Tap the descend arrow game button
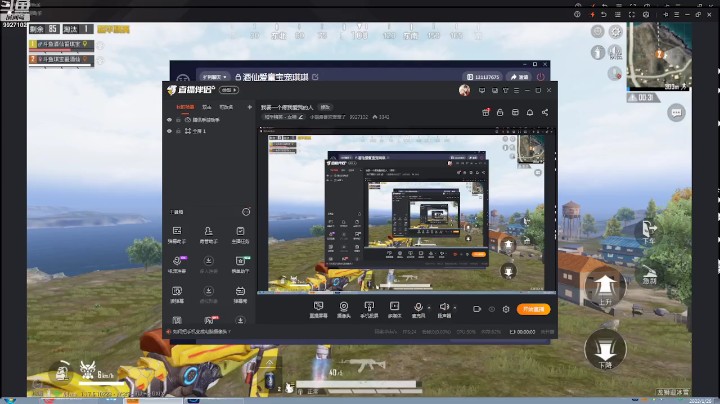Viewport: 720px width, 404px height. coord(605,350)
